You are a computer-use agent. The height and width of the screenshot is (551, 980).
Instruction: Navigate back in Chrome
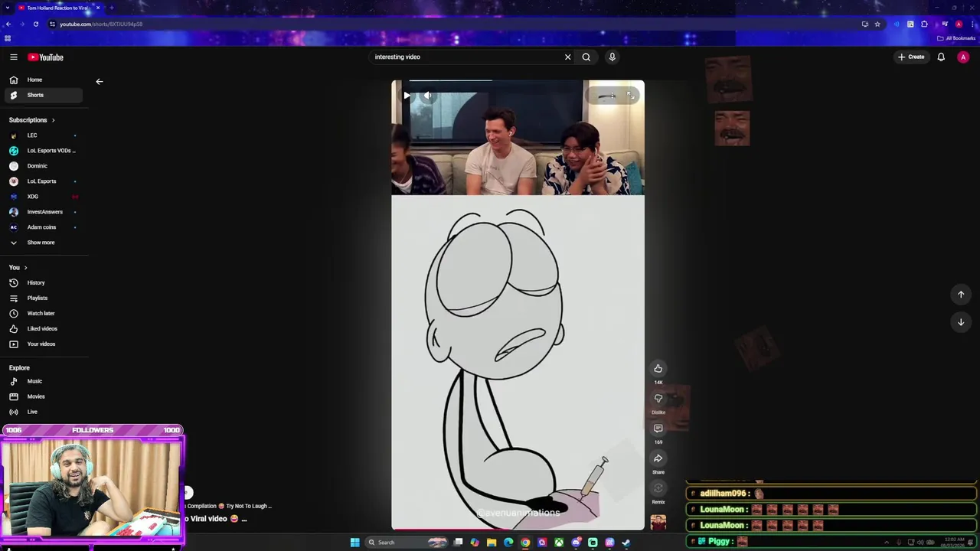click(x=8, y=24)
